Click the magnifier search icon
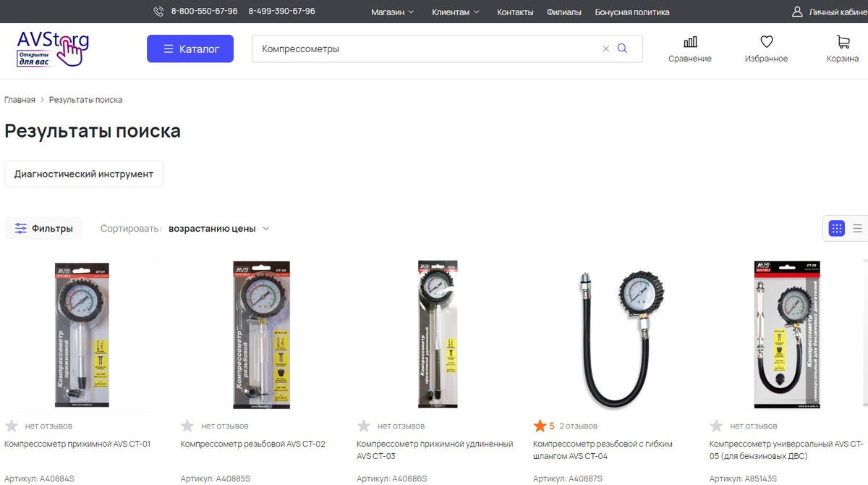868x485 pixels. [622, 48]
